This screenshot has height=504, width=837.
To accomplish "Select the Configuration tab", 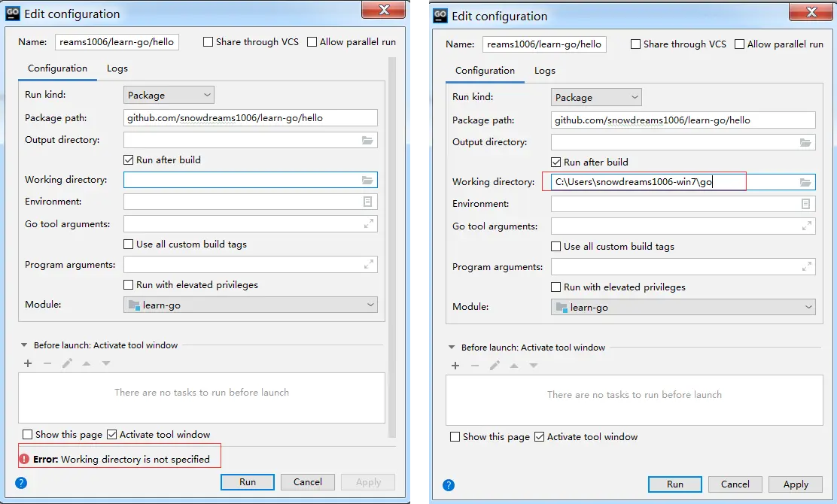I will (x=57, y=68).
